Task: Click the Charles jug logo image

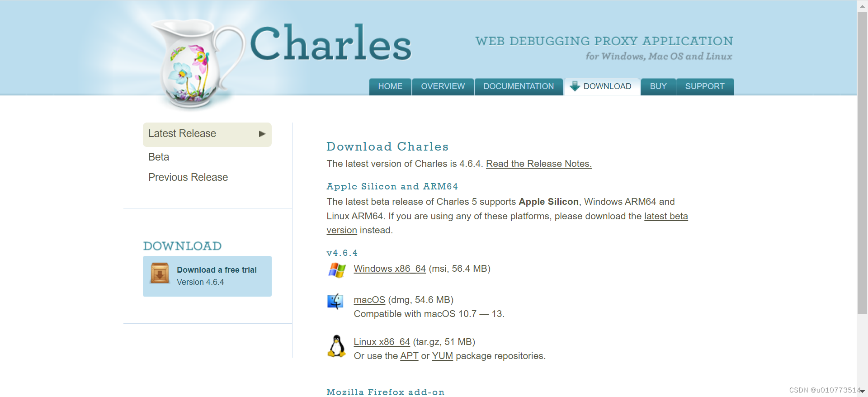Action: (197, 63)
